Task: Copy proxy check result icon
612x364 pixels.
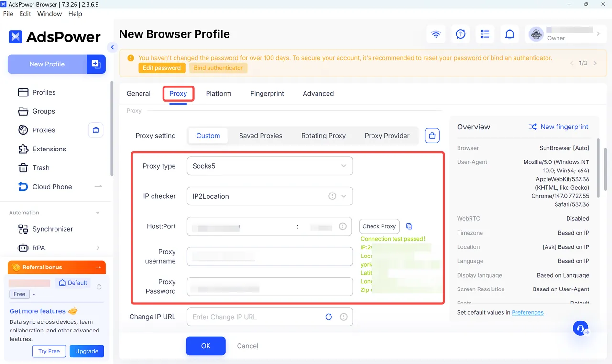Action: tap(409, 226)
